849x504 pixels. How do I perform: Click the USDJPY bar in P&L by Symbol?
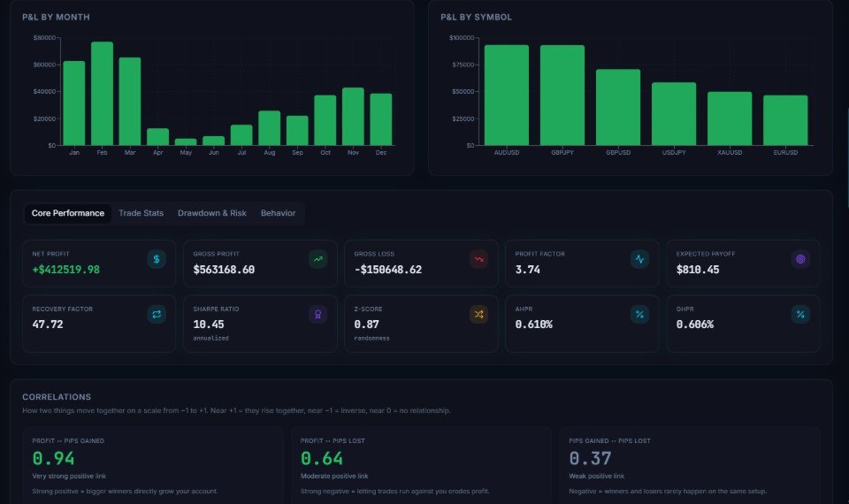point(674,114)
